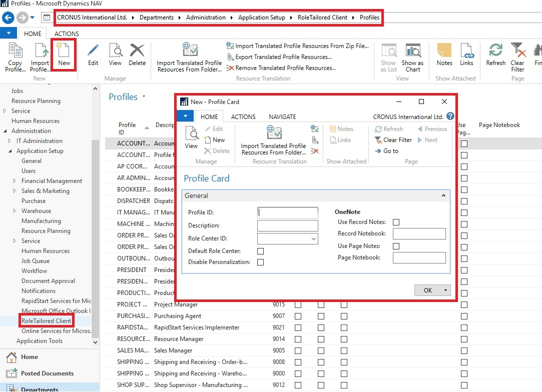Check the Disable Personalization box
The image size is (542, 392).
click(x=260, y=262)
